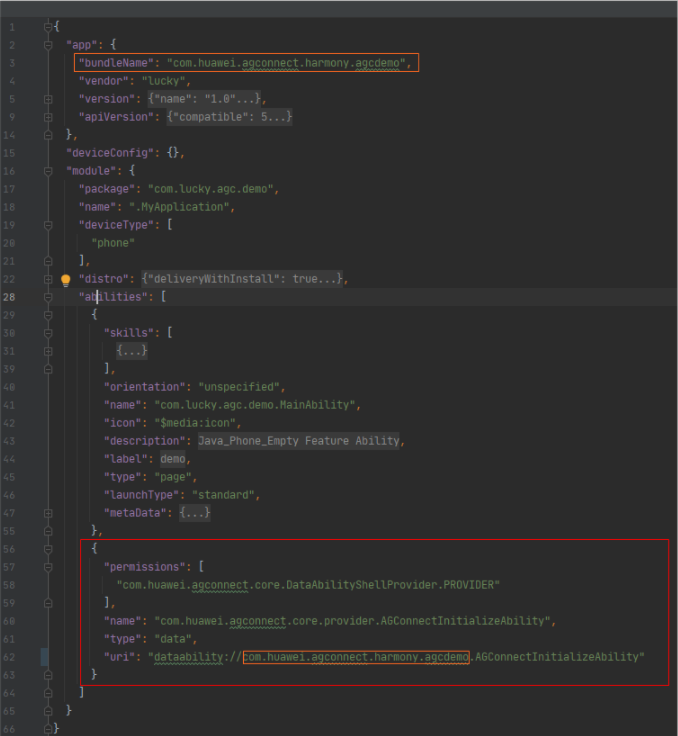Collapse the "module" block fold marker
678x736 pixels.
point(48,171)
